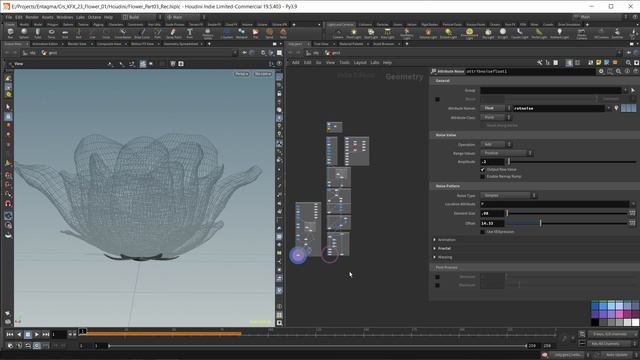The width and height of the screenshot is (640, 360).
Task: Switch to the Geometry Spreadsheet tab
Action: (180, 44)
